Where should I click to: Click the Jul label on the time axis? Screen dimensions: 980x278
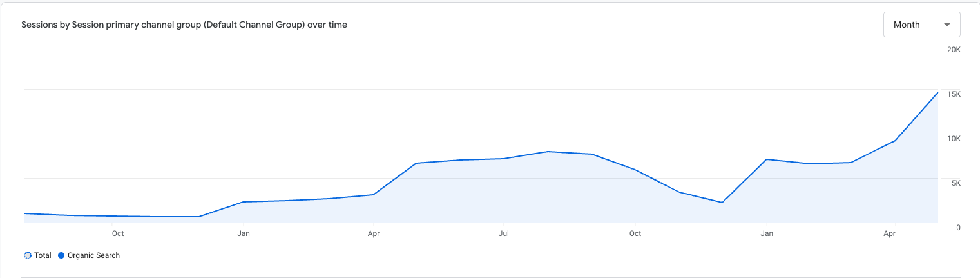click(504, 233)
